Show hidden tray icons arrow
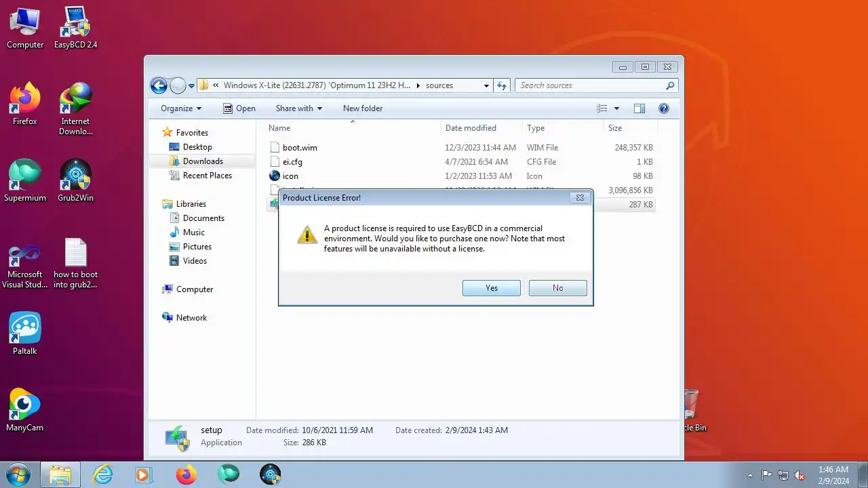Viewport: 868px width, 488px height. pos(750,475)
